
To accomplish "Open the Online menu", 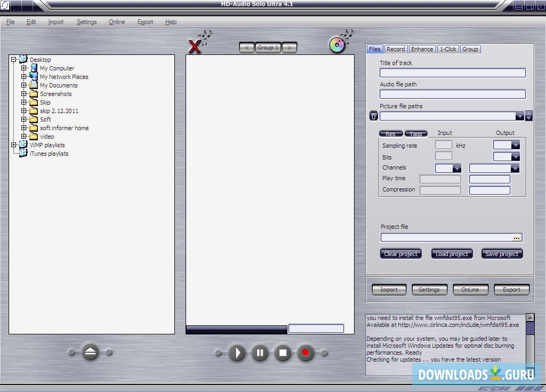I will pyautogui.click(x=117, y=22).
